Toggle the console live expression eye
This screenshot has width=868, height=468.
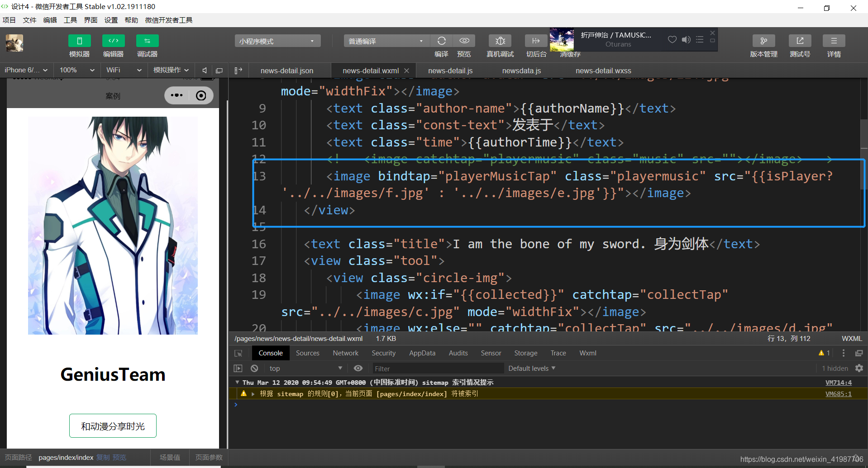tap(358, 369)
